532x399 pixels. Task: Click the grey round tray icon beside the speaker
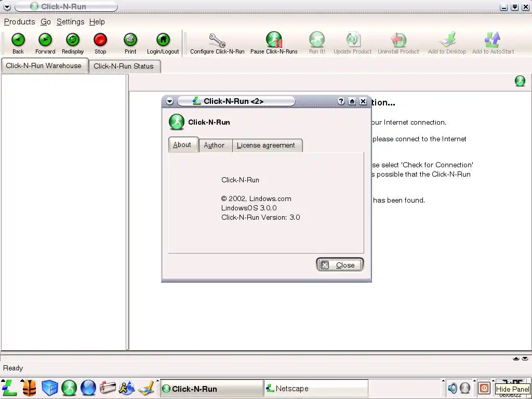click(x=465, y=388)
